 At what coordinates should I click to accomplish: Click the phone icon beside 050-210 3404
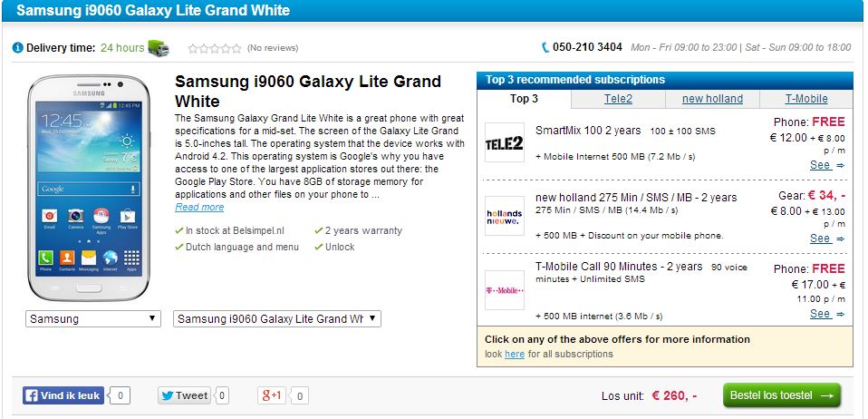click(545, 47)
